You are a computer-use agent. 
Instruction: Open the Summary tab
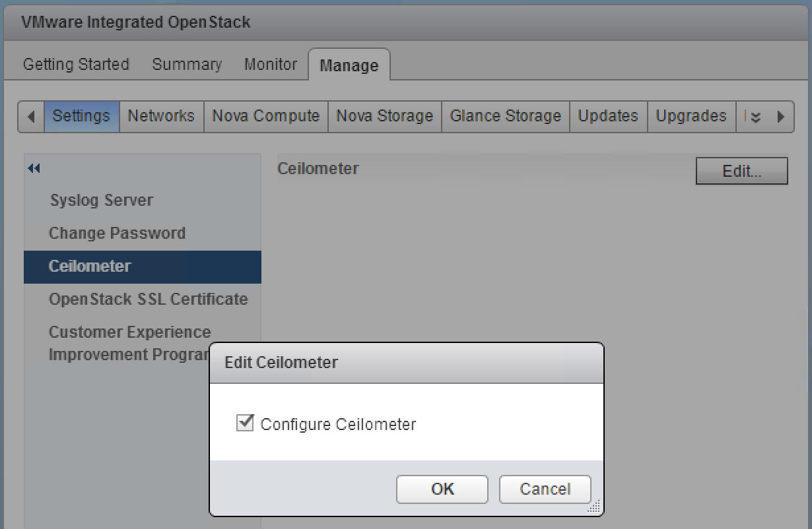coord(187,65)
